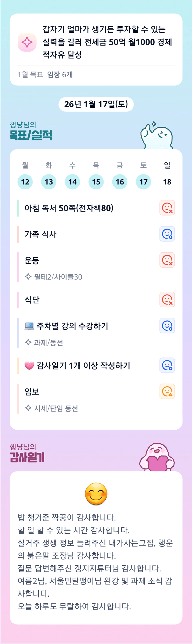The image size is (192, 644).
Task: Click blue smiley icon for 감사일기 작성하기
Action: click(167, 365)
